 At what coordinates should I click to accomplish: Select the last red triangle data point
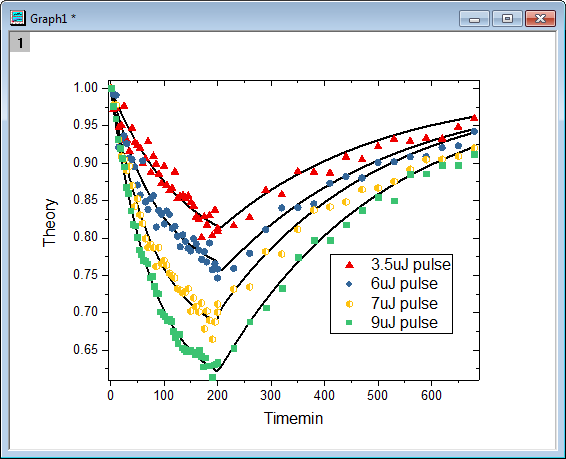pos(474,118)
